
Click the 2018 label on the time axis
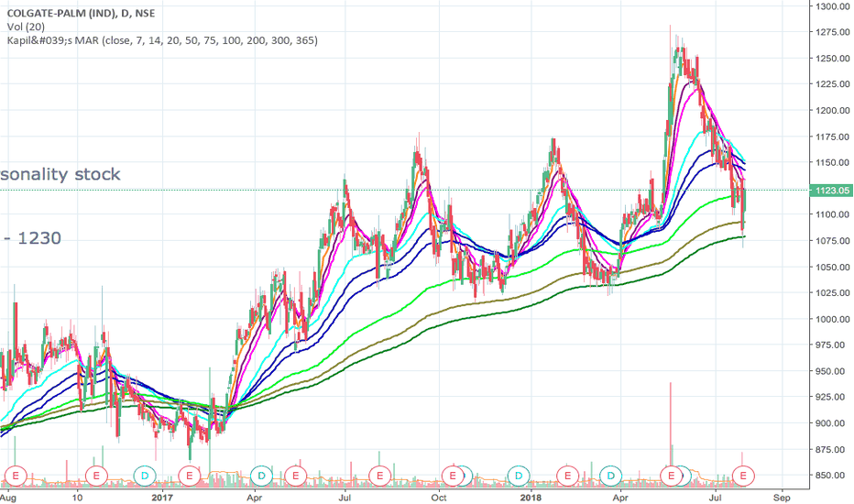point(531,498)
